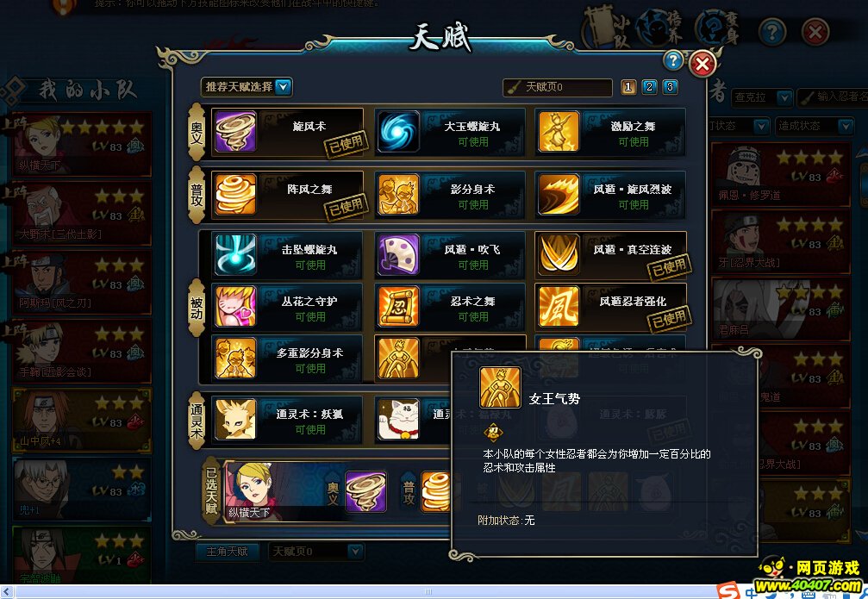Image resolution: width=868 pixels, height=599 pixels.
Task: Select the 风遁·吹飞 fan icon
Action: (x=398, y=255)
